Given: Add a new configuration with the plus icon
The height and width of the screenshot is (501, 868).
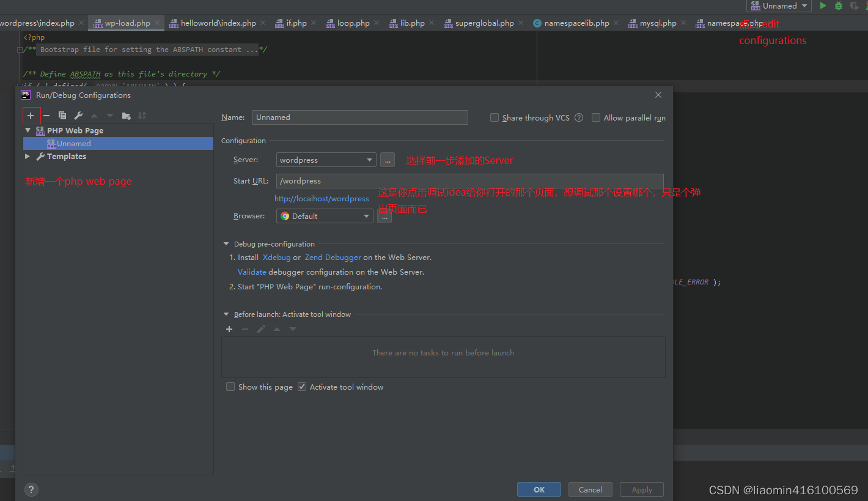Looking at the screenshot, I should click(x=31, y=116).
